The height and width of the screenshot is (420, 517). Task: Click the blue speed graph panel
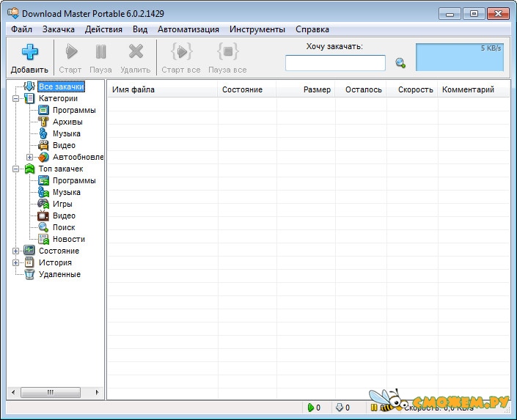pyautogui.click(x=460, y=57)
